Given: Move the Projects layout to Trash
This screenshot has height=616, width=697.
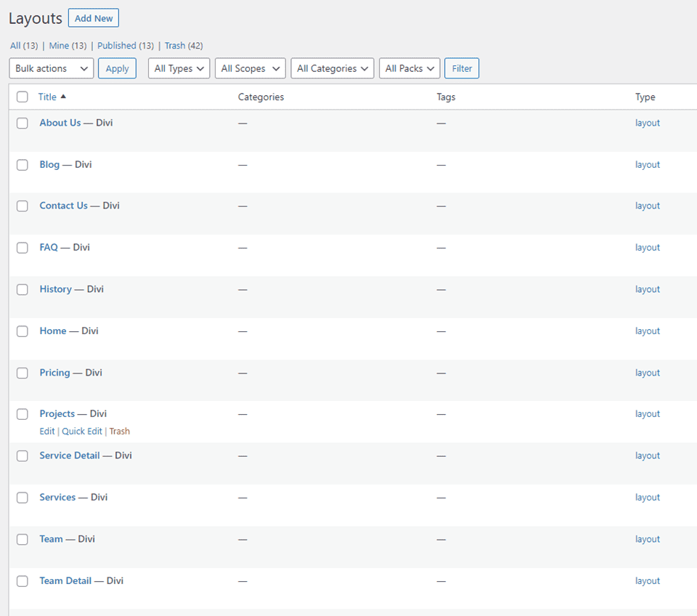Looking at the screenshot, I should [120, 431].
